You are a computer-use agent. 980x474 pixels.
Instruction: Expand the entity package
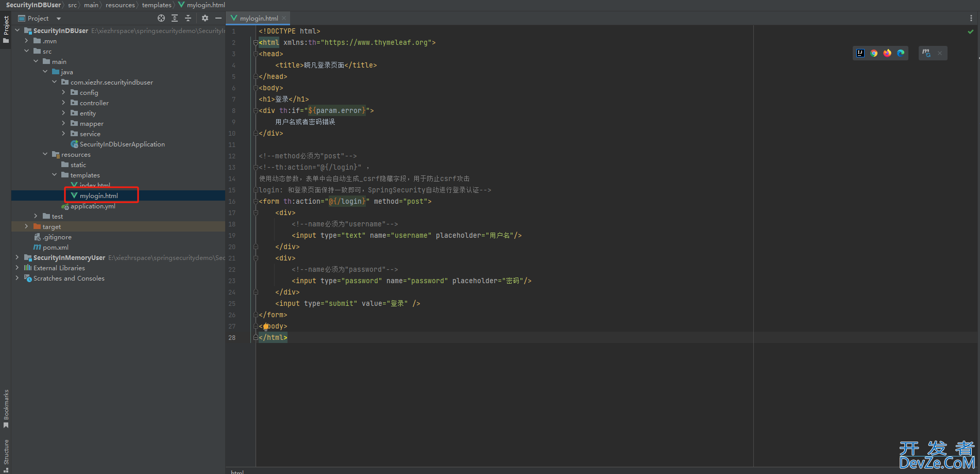click(x=63, y=113)
